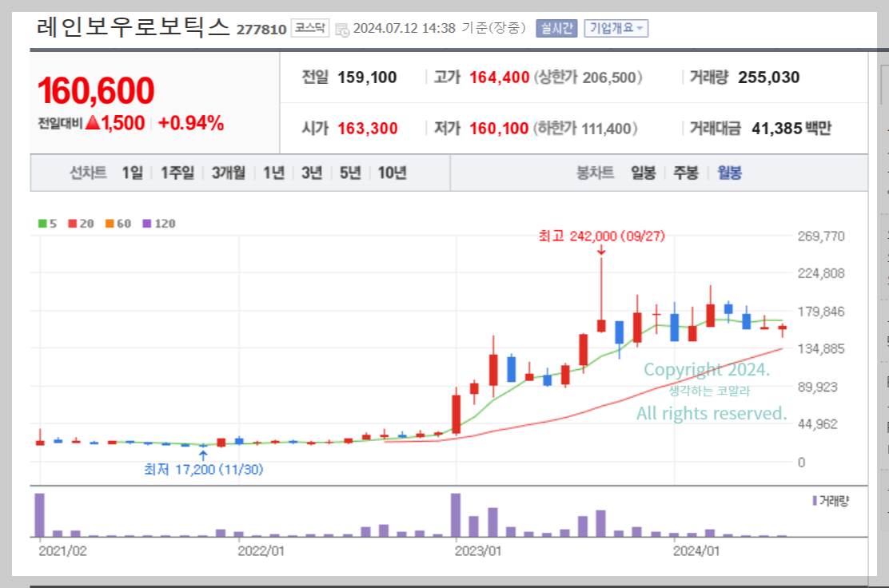Open the 기업개요 dropdown
889x588 pixels.
click(x=616, y=28)
